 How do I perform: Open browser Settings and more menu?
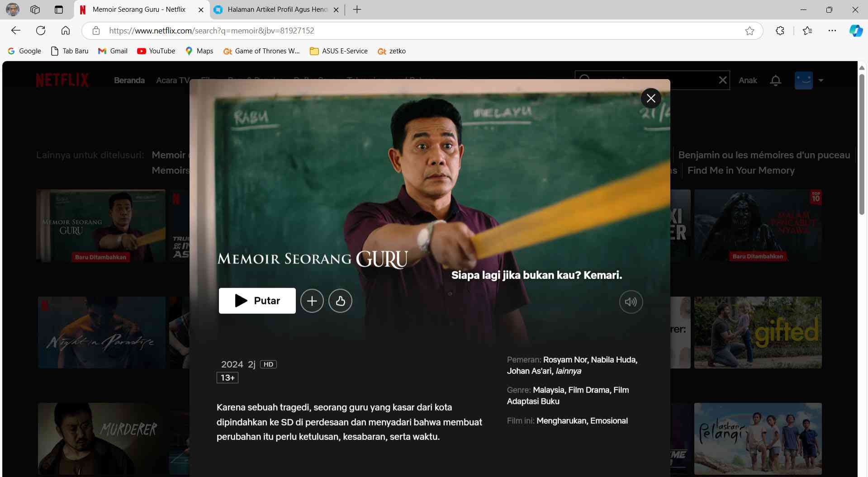coord(832,31)
